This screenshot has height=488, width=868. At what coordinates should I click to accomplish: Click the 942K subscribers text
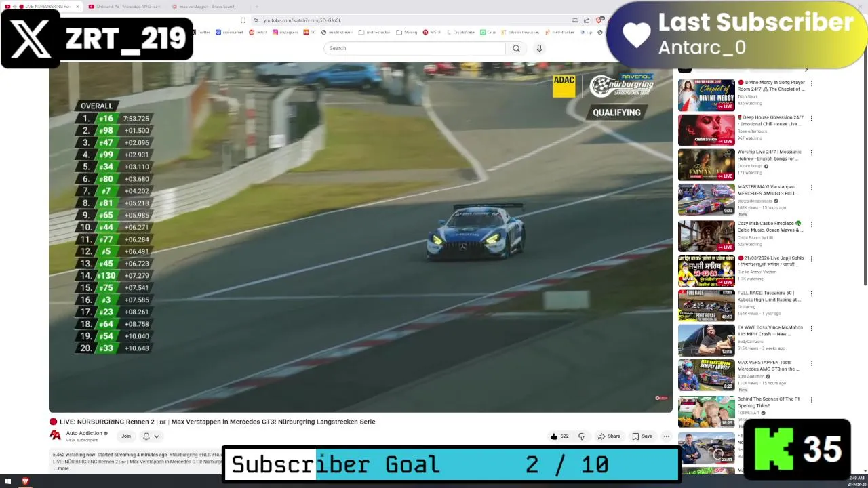[x=81, y=440]
